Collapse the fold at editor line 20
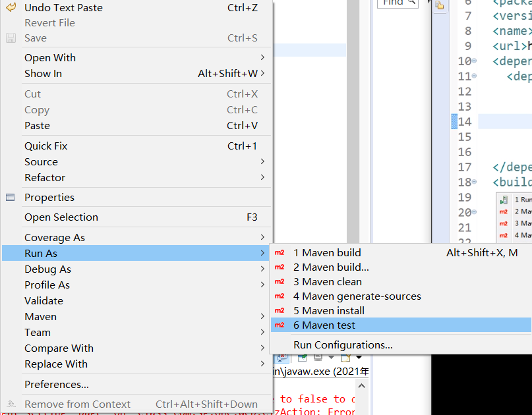The height and width of the screenshot is (415, 532). pyautogui.click(x=475, y=212)
